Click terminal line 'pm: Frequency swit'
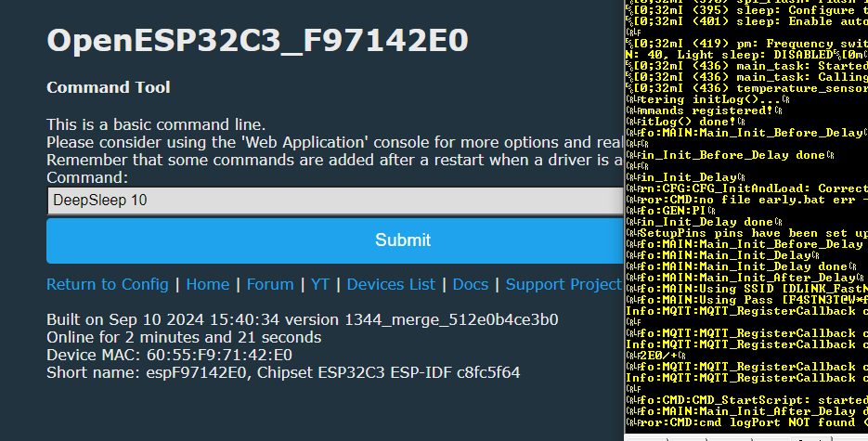 coord(746,44)
